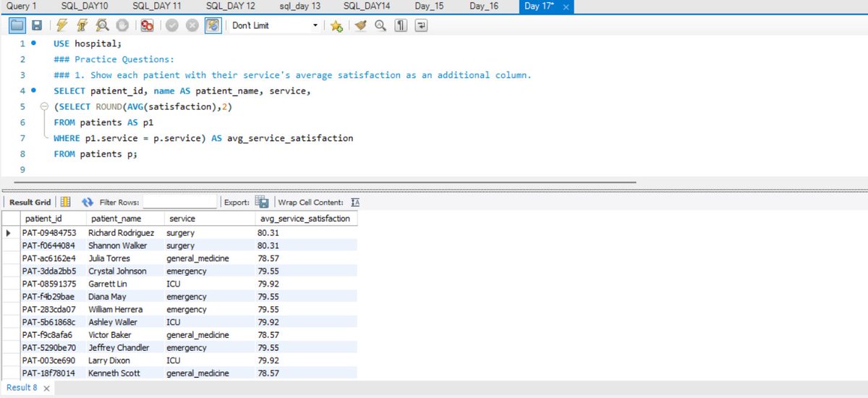Click cell PAT-3dda2bb5
The image size is (868, 398).
54,271
